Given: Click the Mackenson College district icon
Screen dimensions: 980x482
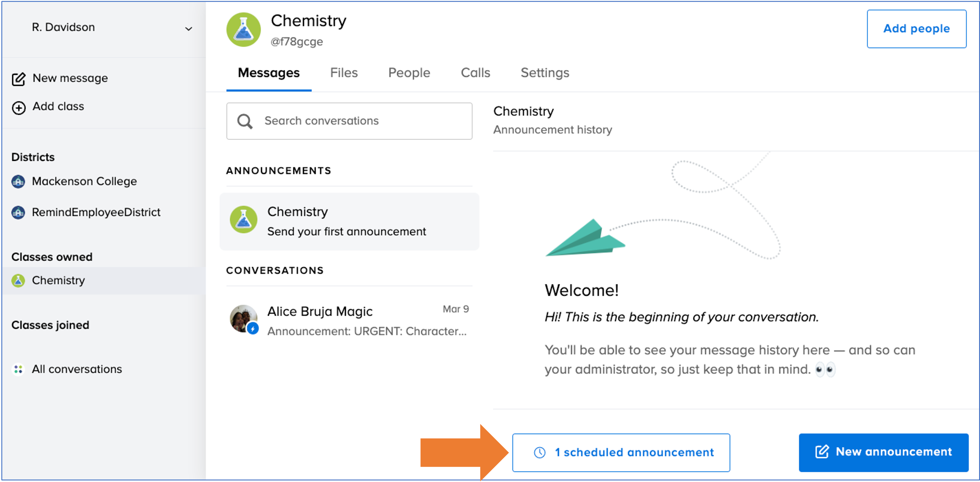Looking at the screenshot, I should pos(18,182).
